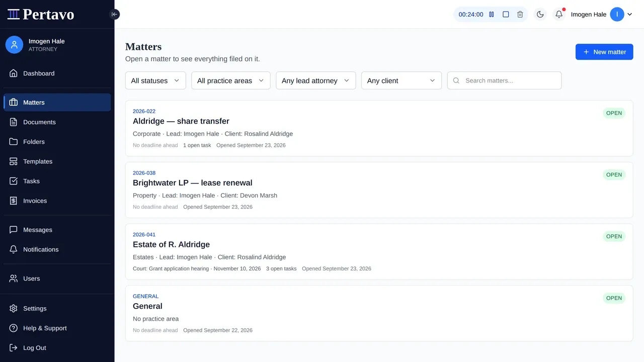This screenshot has height=362, width=644.
Task: Click the Log Out icon in the sidebar
Action: (x=14, y=348)
